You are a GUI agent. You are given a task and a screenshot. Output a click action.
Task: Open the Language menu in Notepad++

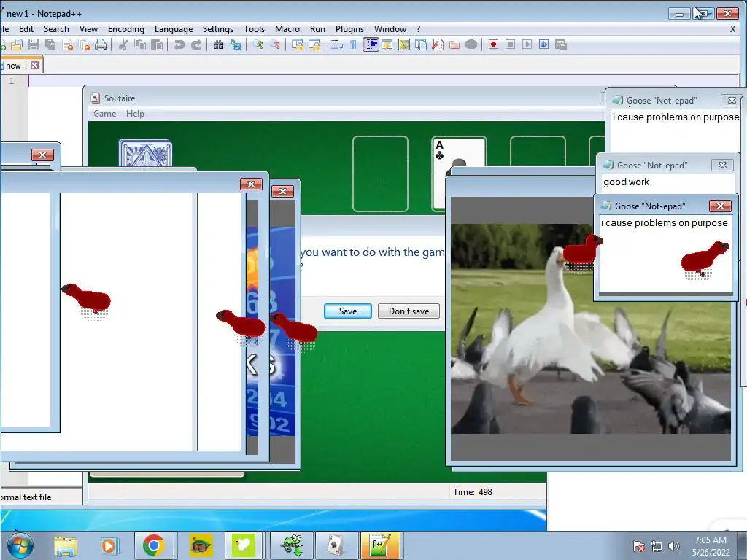pos(174,29)
